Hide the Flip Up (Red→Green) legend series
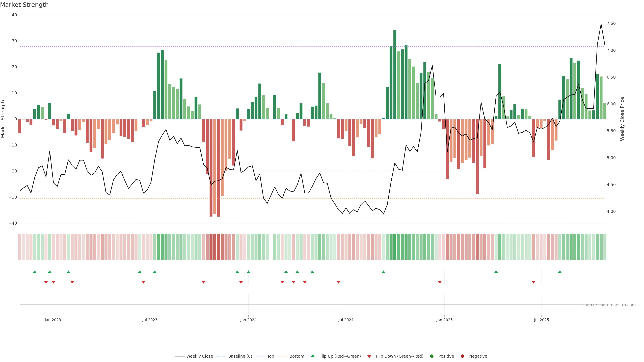The image size is (644, 362). (x=340, y=356)
